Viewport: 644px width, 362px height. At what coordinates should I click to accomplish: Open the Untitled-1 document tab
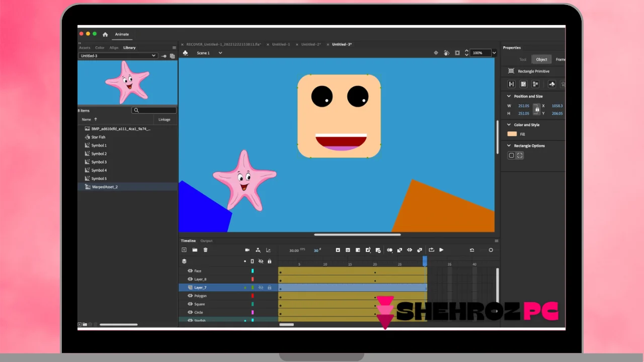pyautogui.click(x=281, y=44)
